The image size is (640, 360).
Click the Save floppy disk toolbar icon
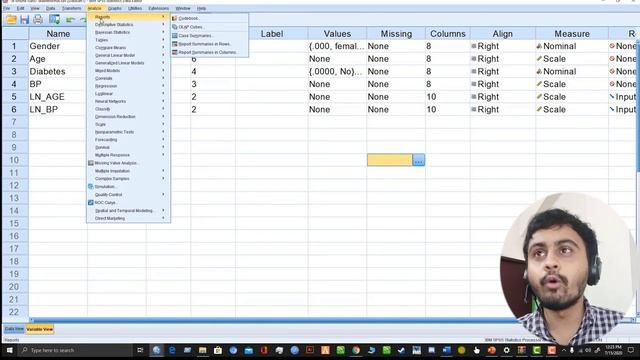[24, 19]
